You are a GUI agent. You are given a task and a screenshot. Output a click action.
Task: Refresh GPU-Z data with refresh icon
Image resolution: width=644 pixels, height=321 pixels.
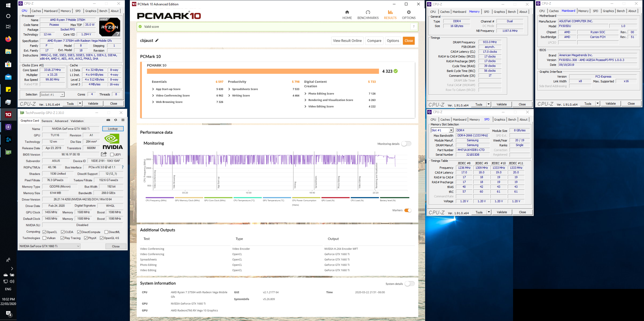pyautogui.click(x=116, y=120)
